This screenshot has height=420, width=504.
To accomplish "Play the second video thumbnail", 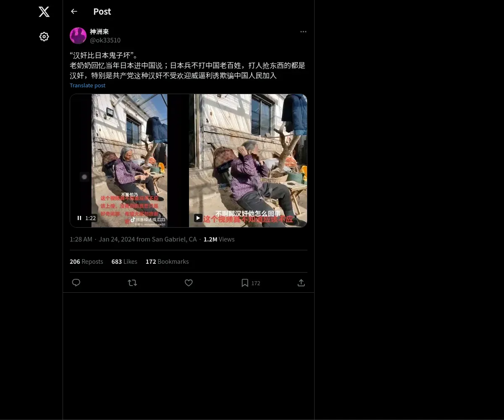I will tap(198, 218).
